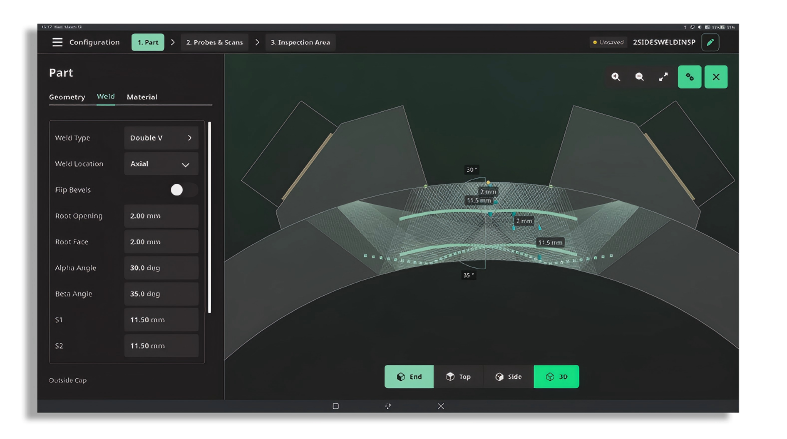Image resolution: width=787 pixels, height=439 pixels.
Task: Open the Weld Location dropdown
Action: [161, 164]
